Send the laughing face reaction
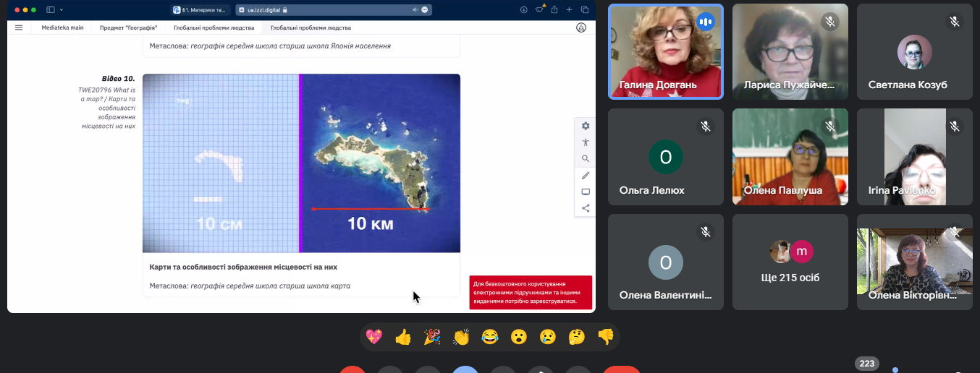The image size is (980, 373). coord(490,336)
